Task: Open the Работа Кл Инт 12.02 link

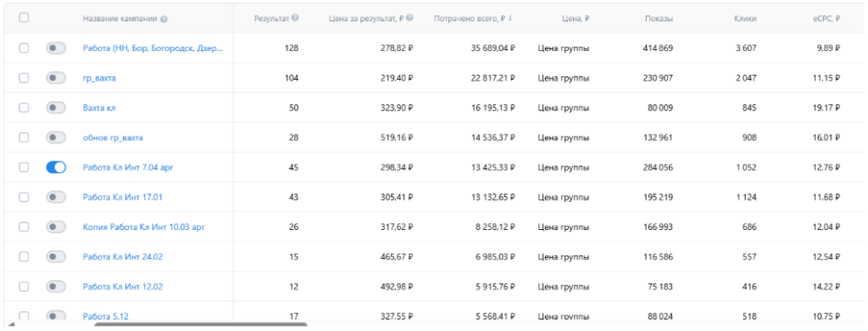Action: (123, 287)
